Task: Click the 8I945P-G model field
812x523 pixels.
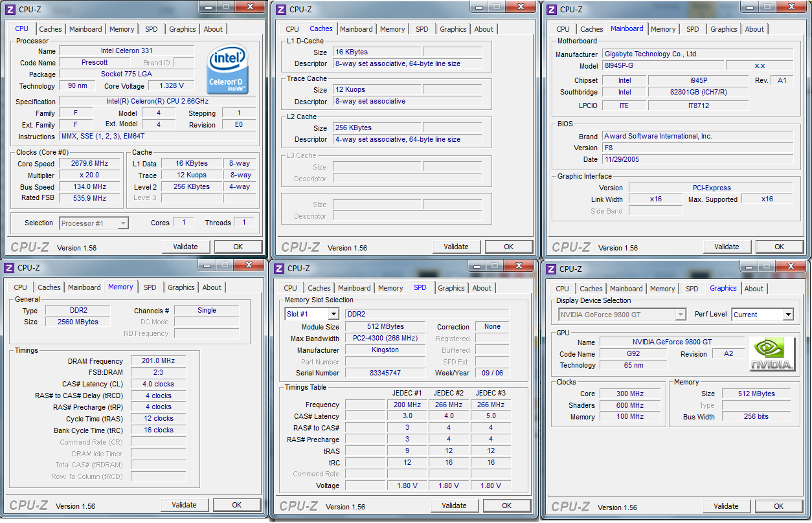Action: pos(663,66)
